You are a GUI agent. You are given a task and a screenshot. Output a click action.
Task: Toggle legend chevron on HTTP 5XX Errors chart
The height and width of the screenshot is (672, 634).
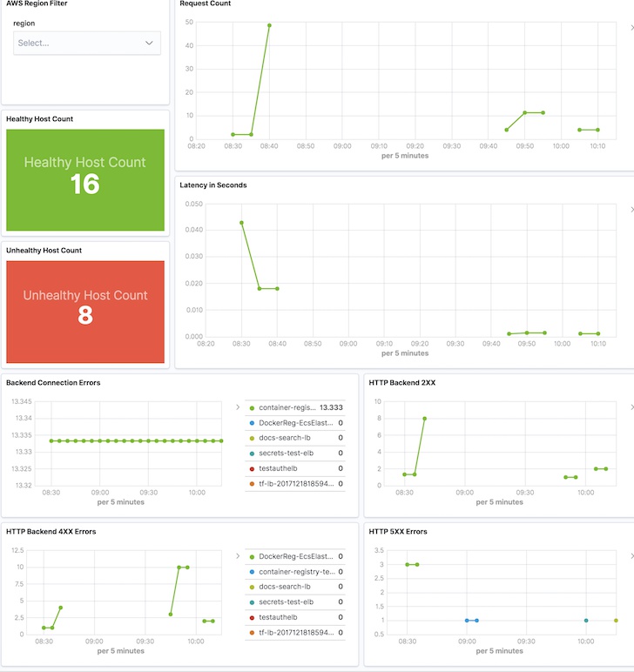[631, 555]
